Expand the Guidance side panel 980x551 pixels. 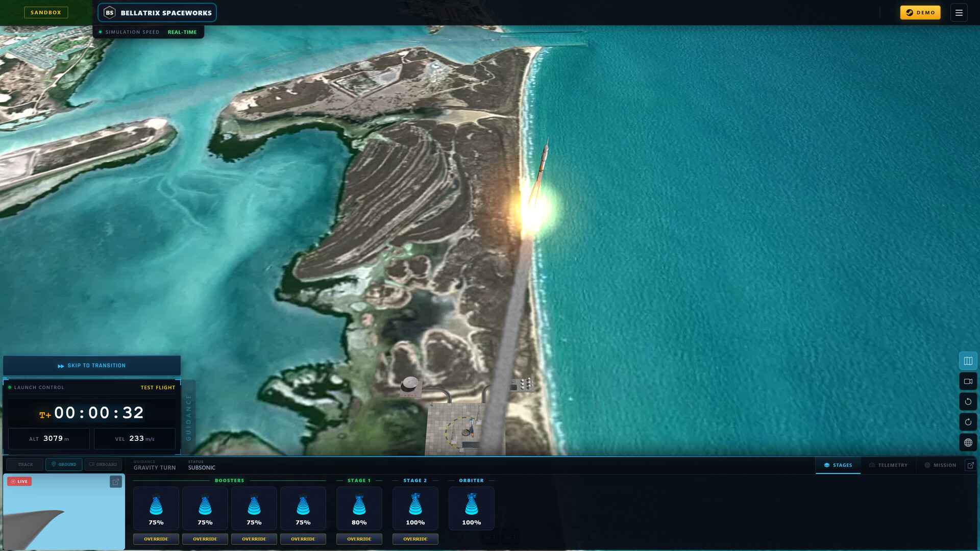point(188,417)
